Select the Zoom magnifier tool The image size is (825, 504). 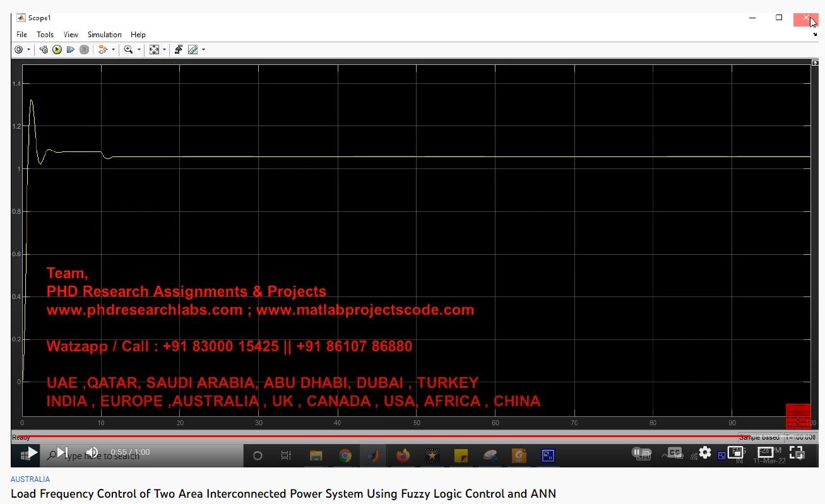pos(128,50)
